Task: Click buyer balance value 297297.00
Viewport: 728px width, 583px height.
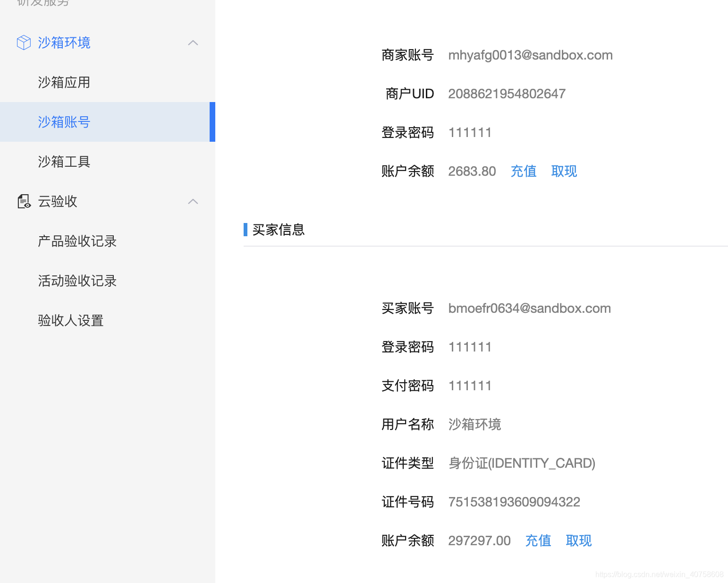Action: [x=479, y=540]
